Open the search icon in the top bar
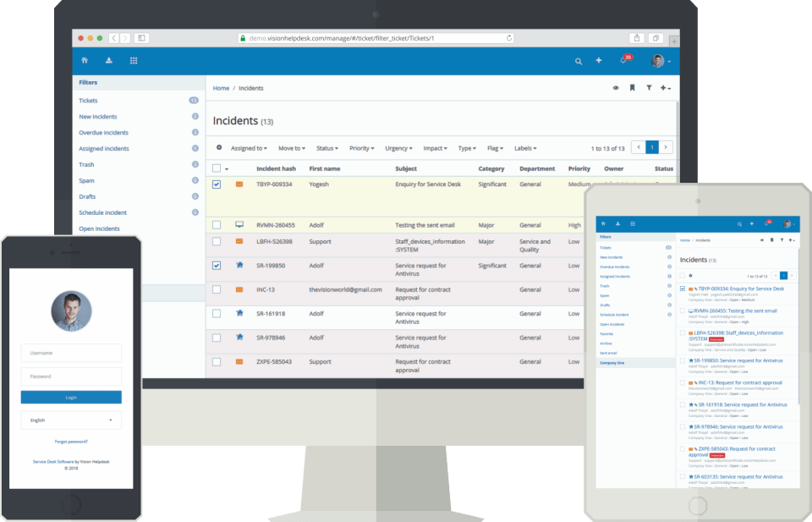Screen dimensions: 812x522 tap(579, 61)
